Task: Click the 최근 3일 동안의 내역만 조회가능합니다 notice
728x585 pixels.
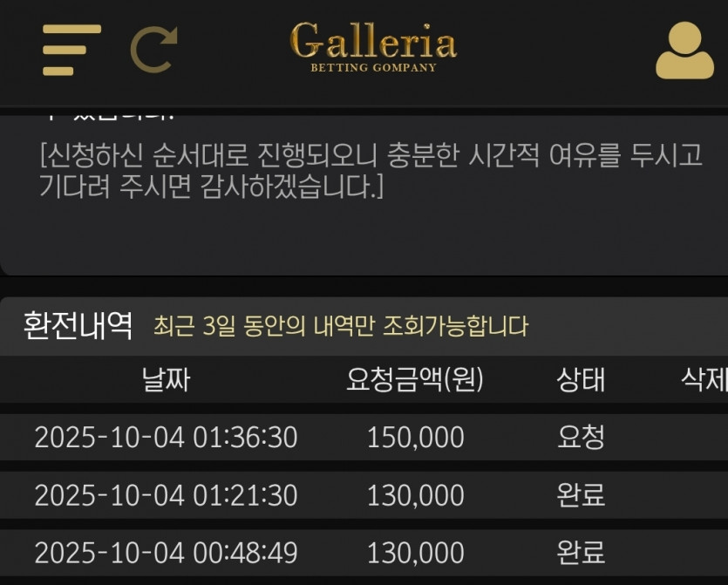Action: click(x=340, y=327)
